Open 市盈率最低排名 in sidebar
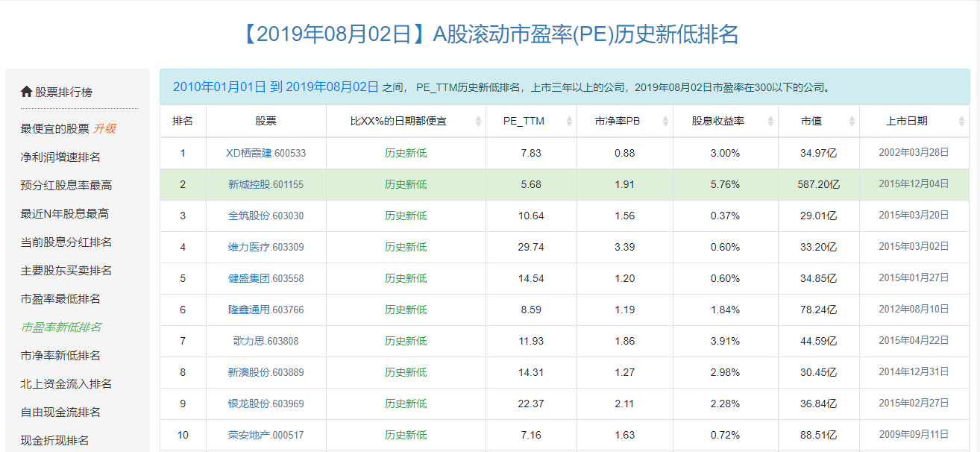Image resolution: width=980 pixels, height=452 pixels. point(60,298)
